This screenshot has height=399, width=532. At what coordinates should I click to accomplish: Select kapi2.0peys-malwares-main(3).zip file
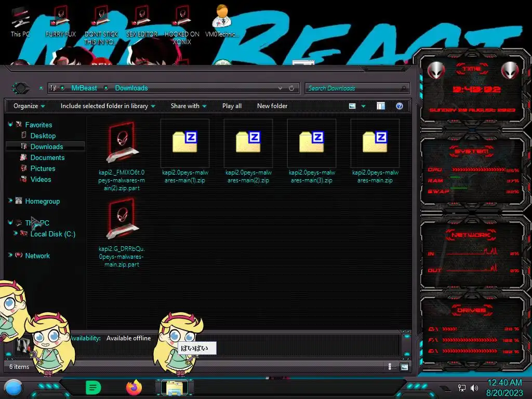pyautogui.click(x=312, y=152)
